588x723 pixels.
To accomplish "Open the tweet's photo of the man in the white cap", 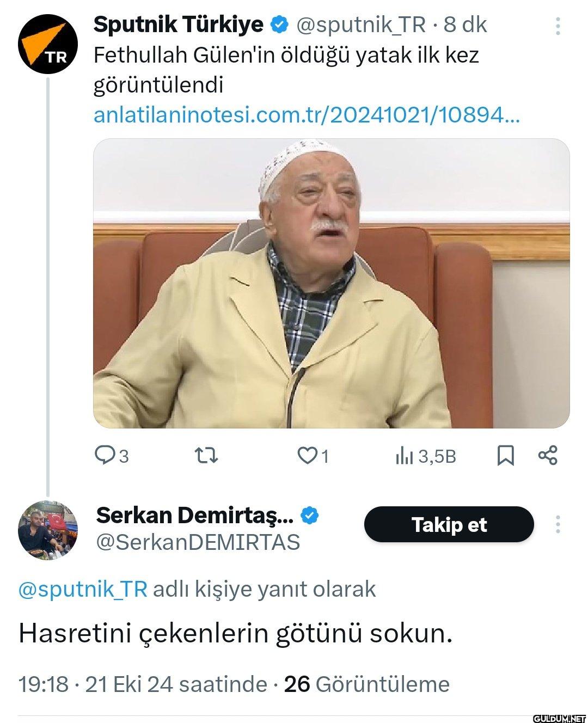I will pos(332,283).
